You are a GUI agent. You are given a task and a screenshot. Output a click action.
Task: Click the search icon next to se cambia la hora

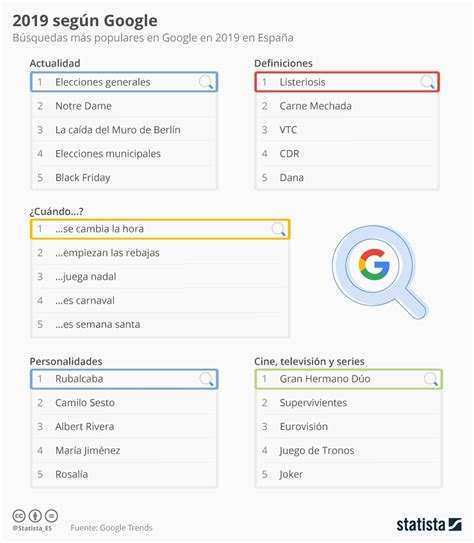coord(278,229)
